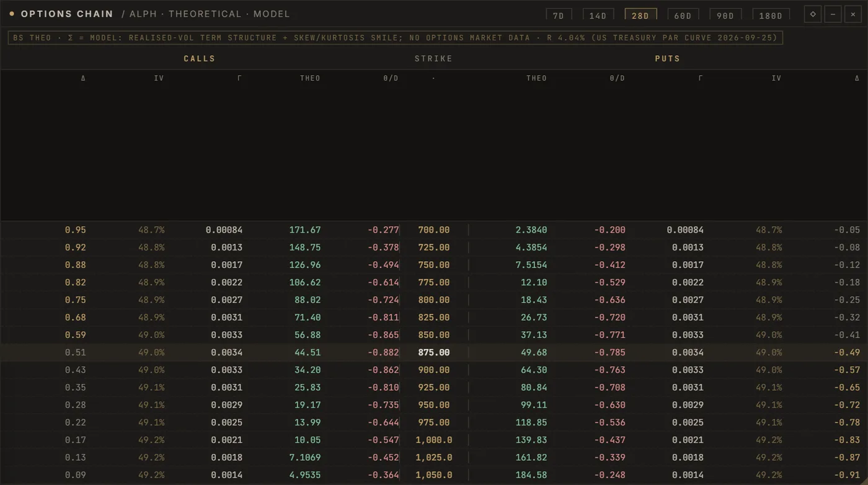
Task: Click put theo price 184.58
Action: click(x=531, y=475)
